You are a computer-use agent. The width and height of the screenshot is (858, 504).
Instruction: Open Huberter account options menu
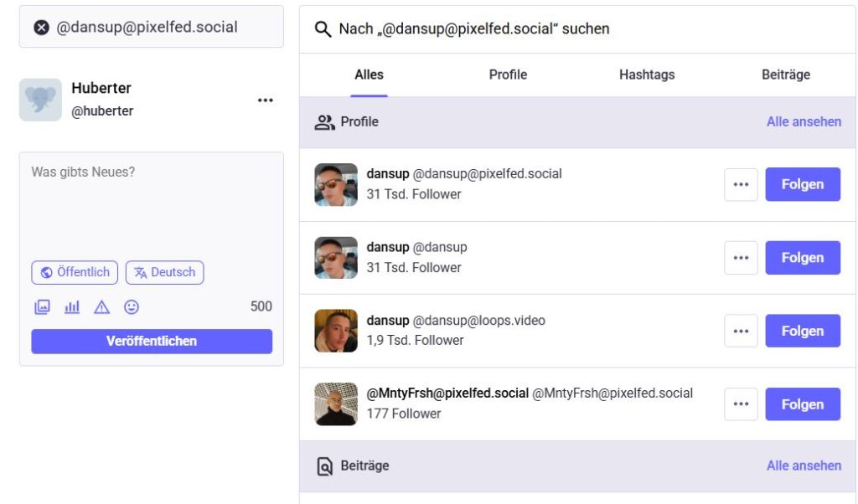[266, 100]
